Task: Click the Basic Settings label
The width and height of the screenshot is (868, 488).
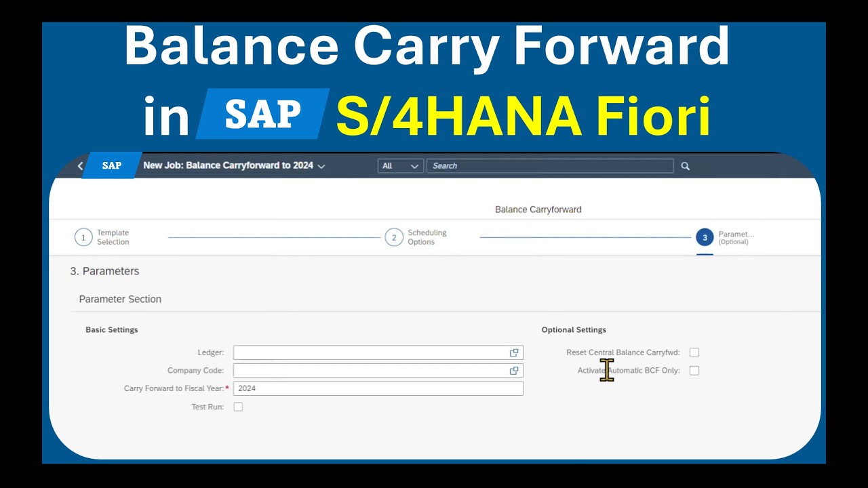Action: (x=112, y=329)
